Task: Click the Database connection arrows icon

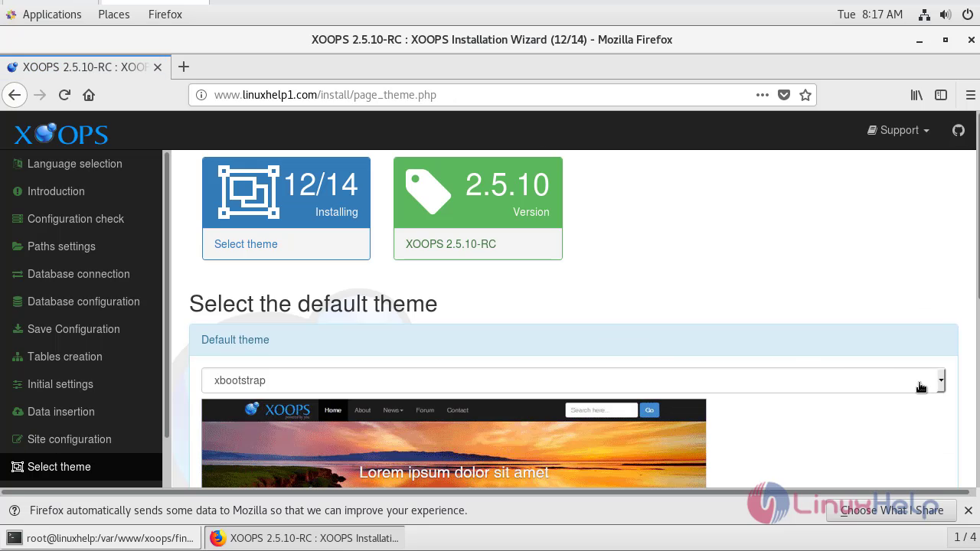Action: [x=18, y=274]
